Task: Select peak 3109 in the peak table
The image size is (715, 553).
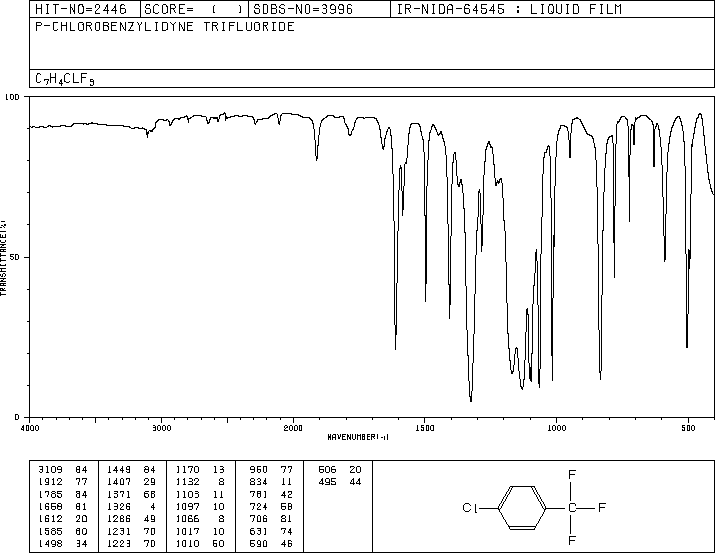Action: coord(50,470)
